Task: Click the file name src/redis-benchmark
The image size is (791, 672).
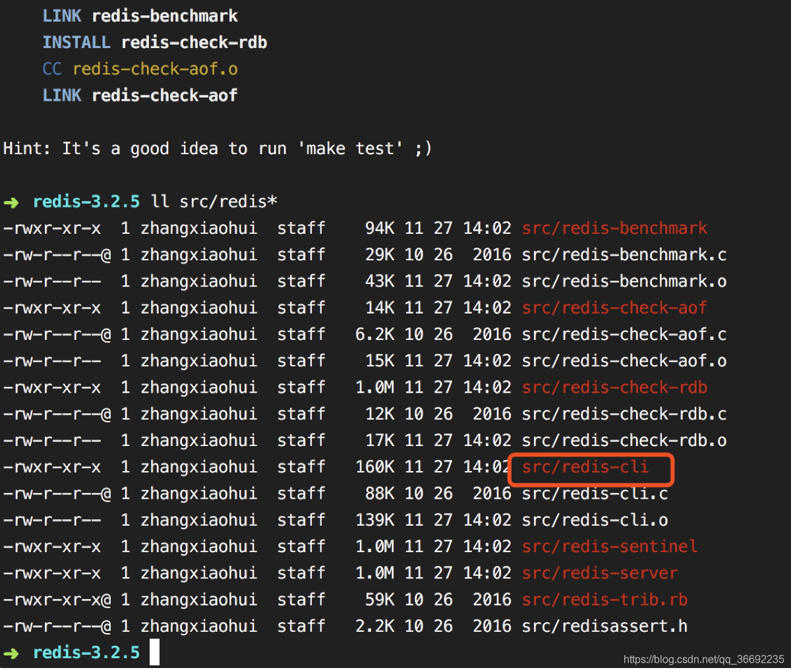Action: (614, 229)
